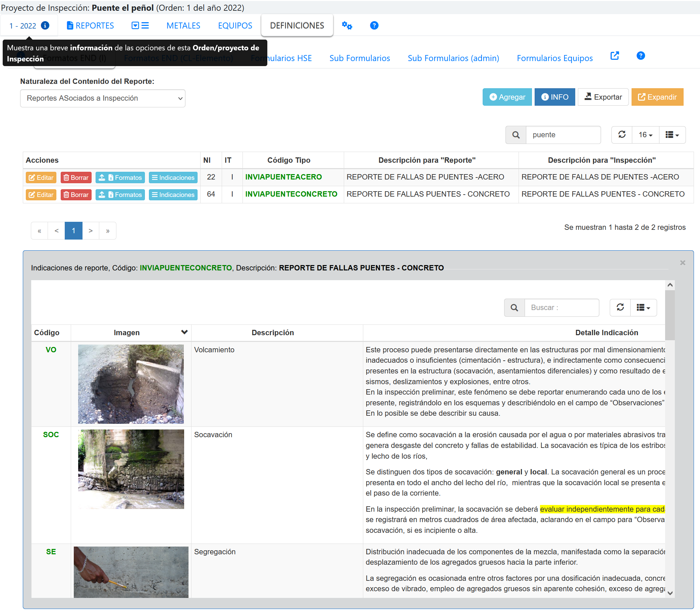Click the info icon next to 1 - 2022
700x612 pixels.
(45, 25)
